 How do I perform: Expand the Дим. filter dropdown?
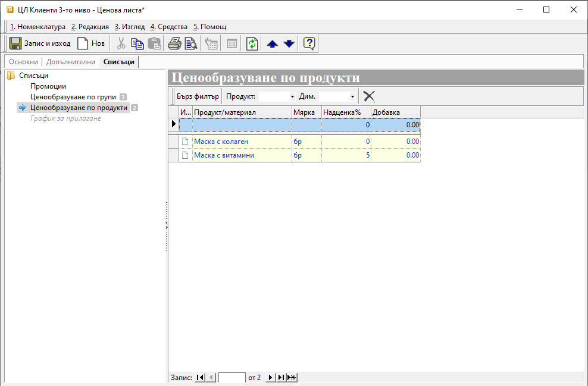click(352, 96)
